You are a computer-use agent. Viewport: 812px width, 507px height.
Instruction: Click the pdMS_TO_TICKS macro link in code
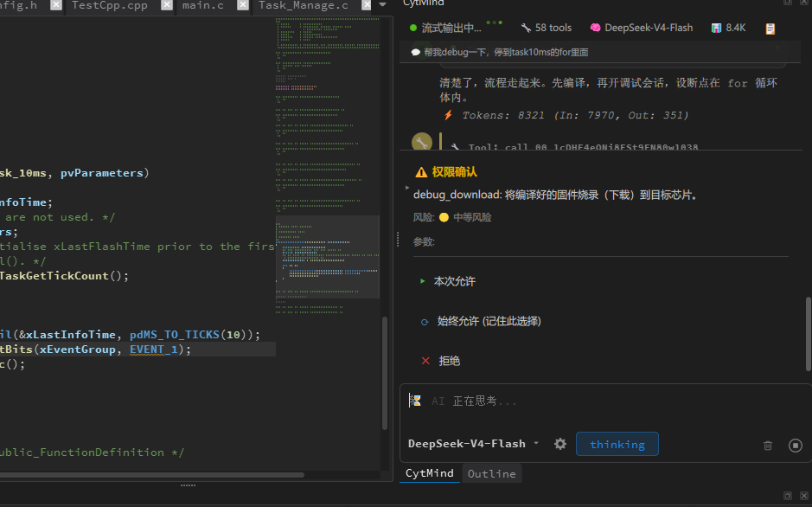pyautogui.click(x=175, y=335)
